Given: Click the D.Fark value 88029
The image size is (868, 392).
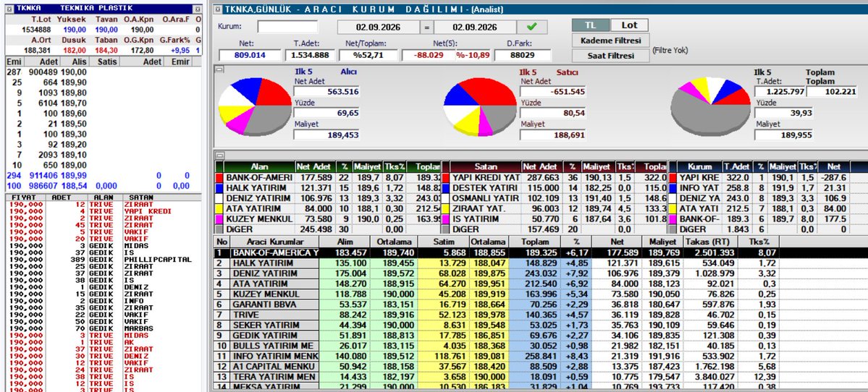Looking at the screenshot, I should (x=523, y=55).
